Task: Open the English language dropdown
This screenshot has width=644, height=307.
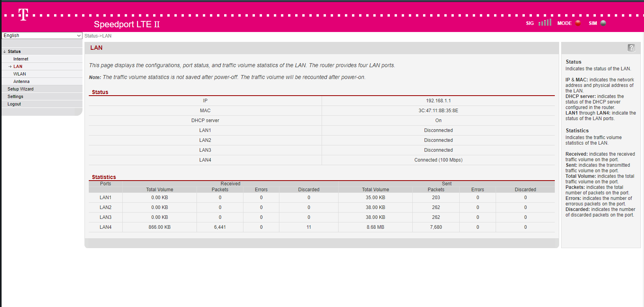Action: point(42,36)
